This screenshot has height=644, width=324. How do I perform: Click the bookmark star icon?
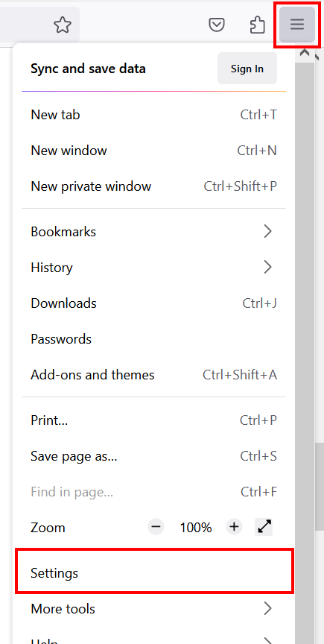point(63,25)
